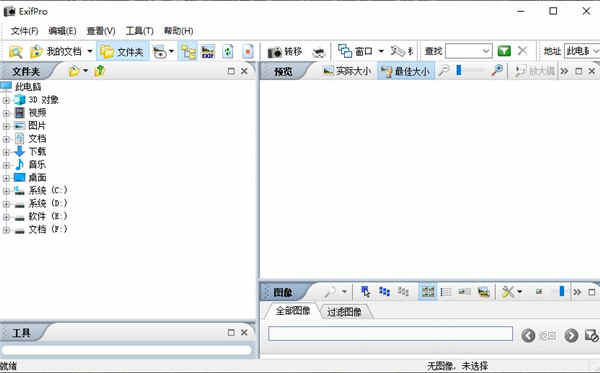Select the 下载 folder in tree
This screenshot has height=373, width=600.
[37, 151]
